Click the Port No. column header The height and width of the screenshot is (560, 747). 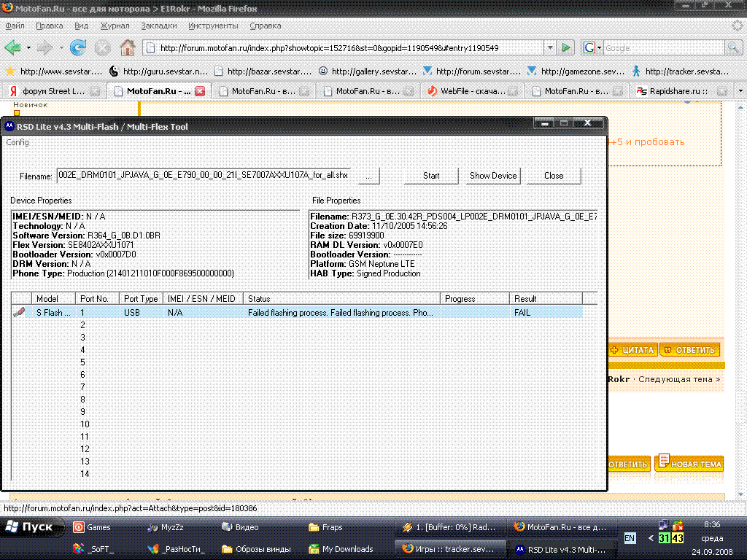pos(97,298)
